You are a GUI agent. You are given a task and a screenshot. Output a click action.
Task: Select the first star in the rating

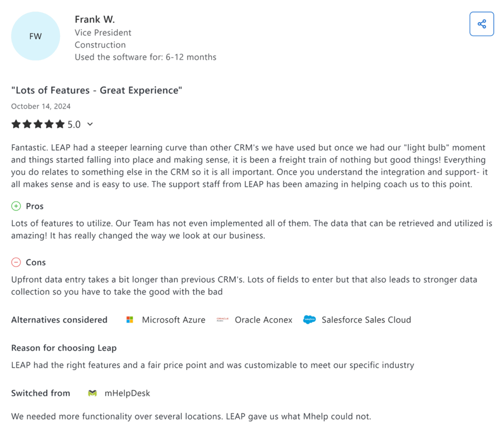point(16,124)
